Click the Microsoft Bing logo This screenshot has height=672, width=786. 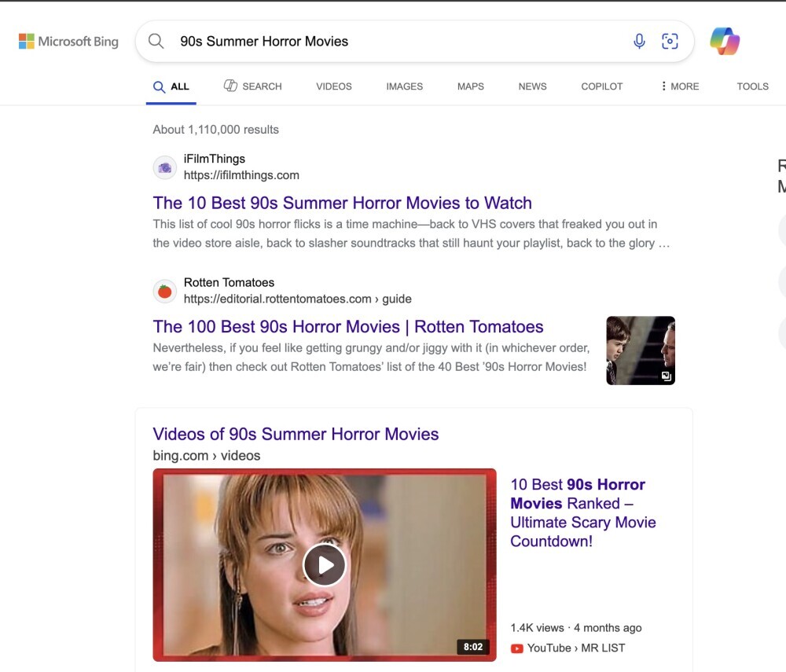[x=69, y=41]
